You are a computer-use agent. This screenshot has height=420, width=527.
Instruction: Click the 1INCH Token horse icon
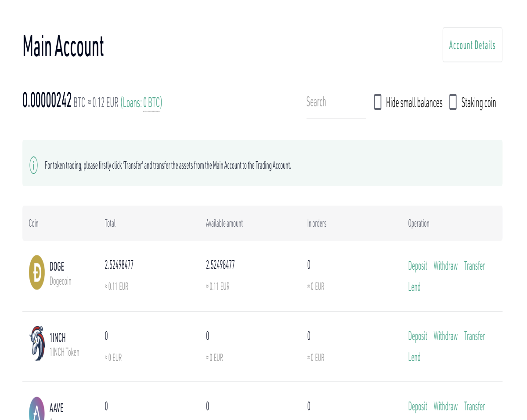[37, 344]
